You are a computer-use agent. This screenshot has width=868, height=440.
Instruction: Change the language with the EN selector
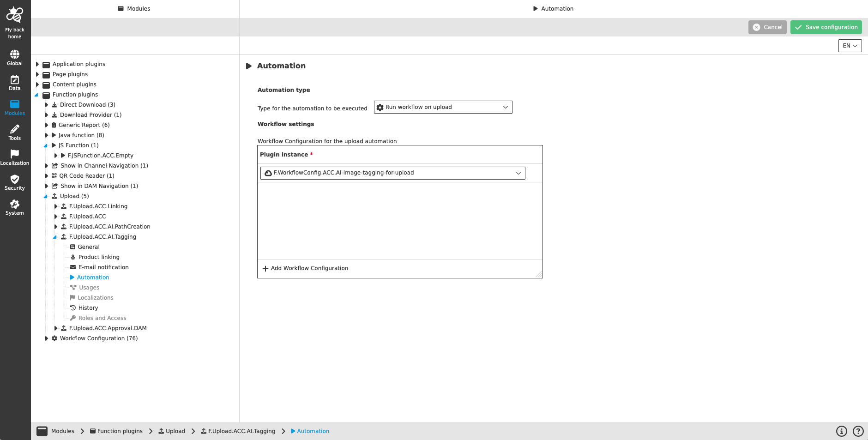850,45
